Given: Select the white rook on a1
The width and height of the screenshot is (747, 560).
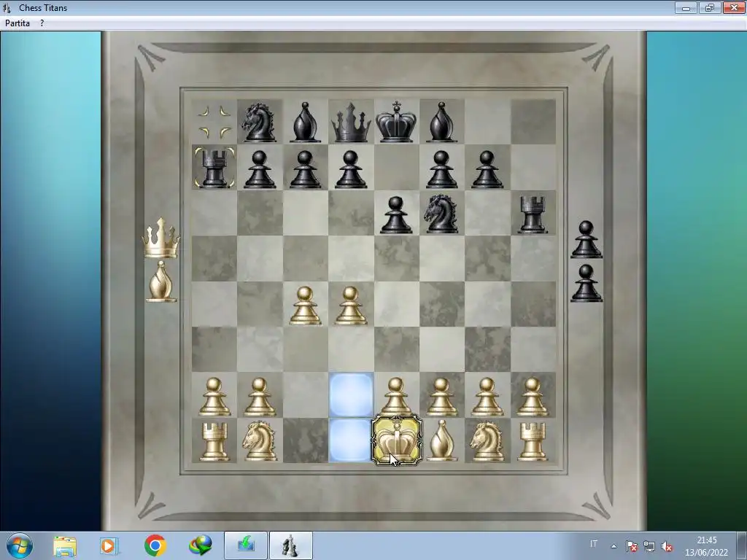Looking at the screenshot, I should coord(214,442).
